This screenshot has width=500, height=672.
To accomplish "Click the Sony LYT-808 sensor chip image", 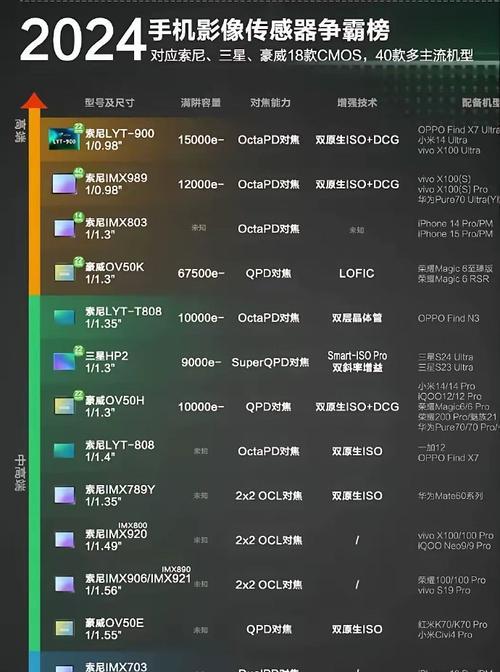I will coord(65,450).
